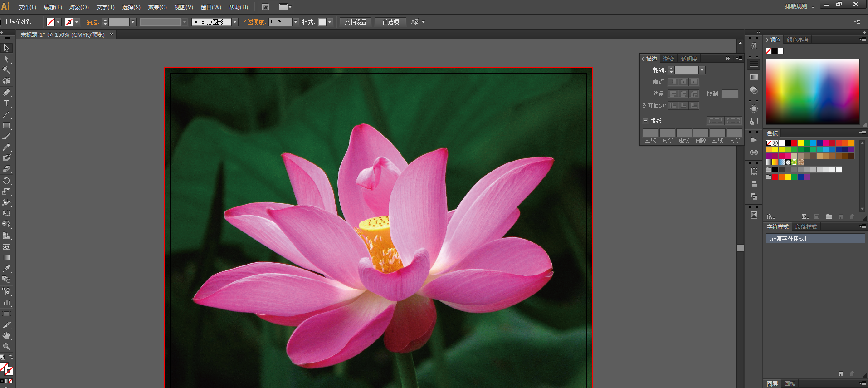The width and height of the screenshot is (868, 388).
Task: Switch to the 画板 tab
Action: point(790,384)
